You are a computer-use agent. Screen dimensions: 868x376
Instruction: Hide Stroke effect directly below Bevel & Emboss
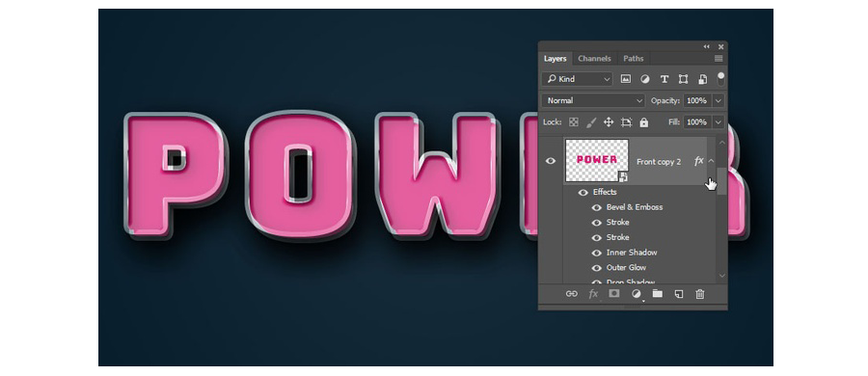pos(596,223)
